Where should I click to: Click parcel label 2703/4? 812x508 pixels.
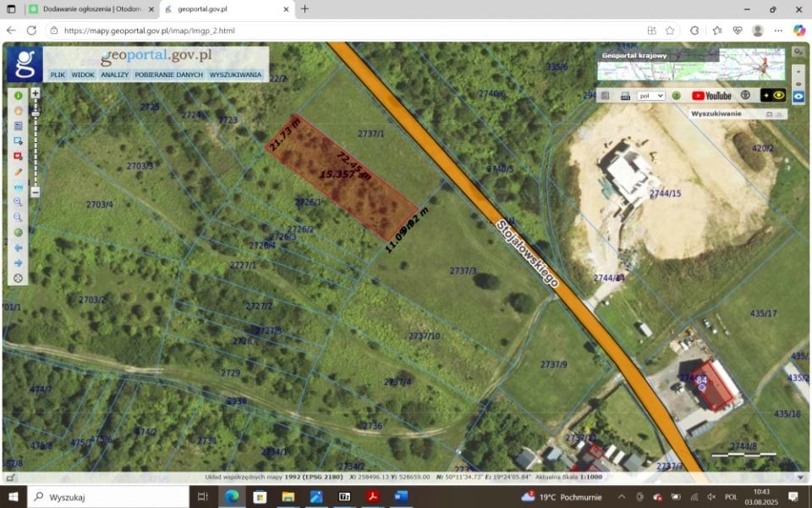click(100, 205)
